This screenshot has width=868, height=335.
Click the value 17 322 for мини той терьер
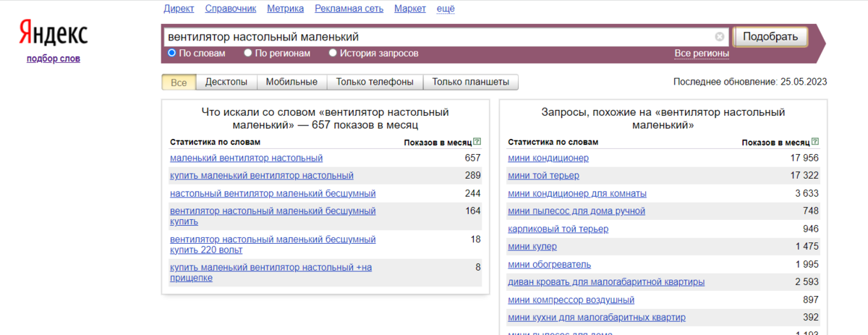[804, 175]
